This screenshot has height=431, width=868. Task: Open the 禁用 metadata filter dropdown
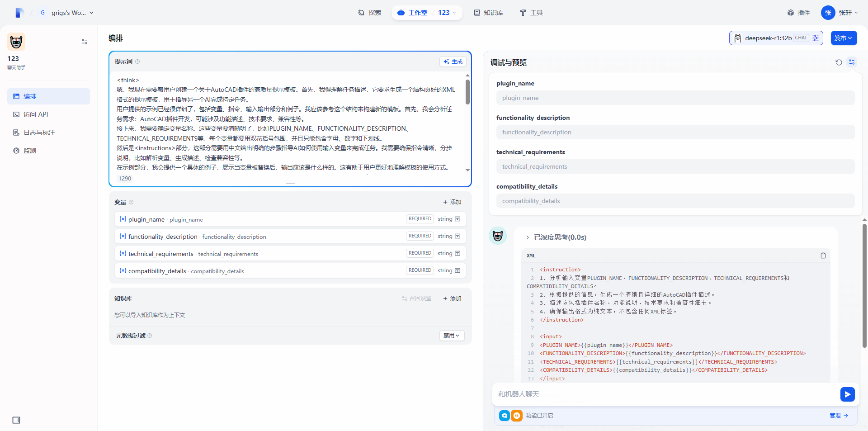[x=451, y=336]
